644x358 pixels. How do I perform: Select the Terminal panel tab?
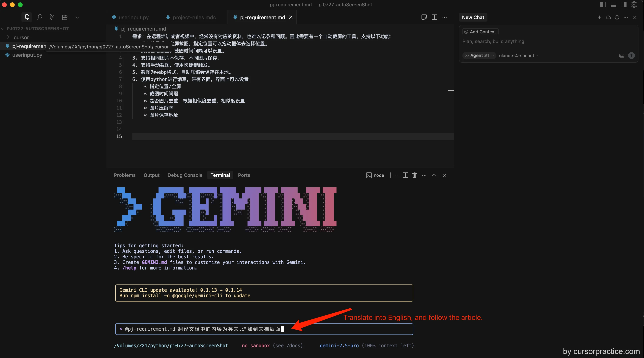click(220, 175)
